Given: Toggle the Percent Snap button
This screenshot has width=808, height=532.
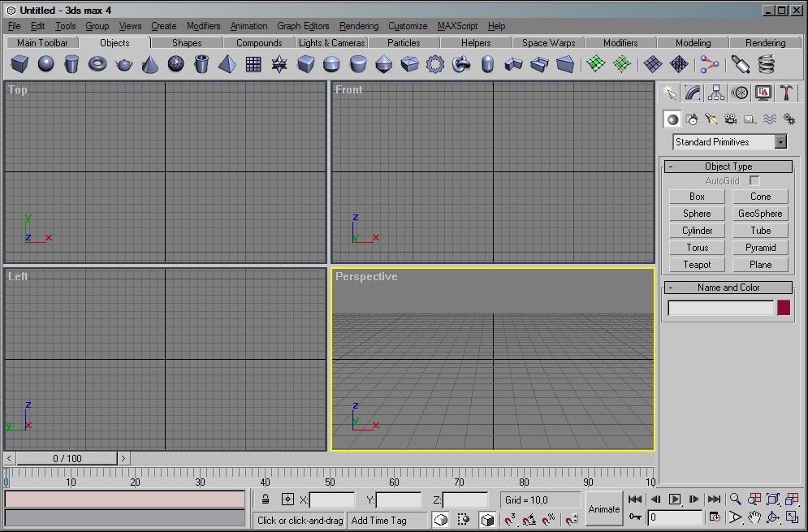Looking at the screenshot, I should click(549, 520).
